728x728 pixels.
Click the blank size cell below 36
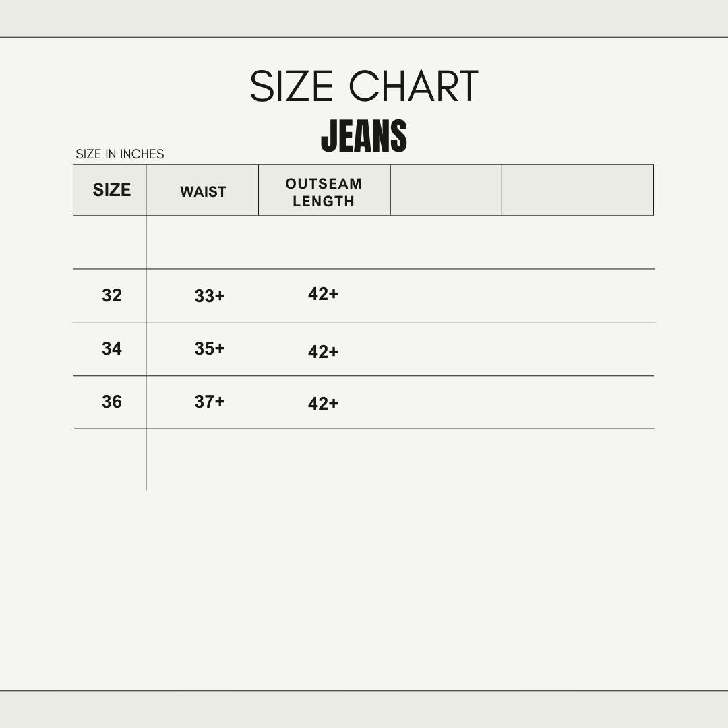(x=110, y=458)
